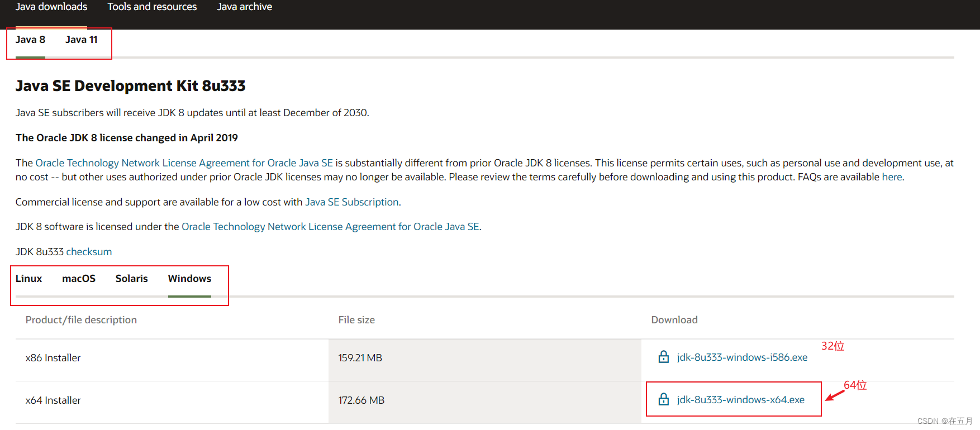Select the macOS platform tab
Viewport: 980px width, 430px height.
pos(79,279)
